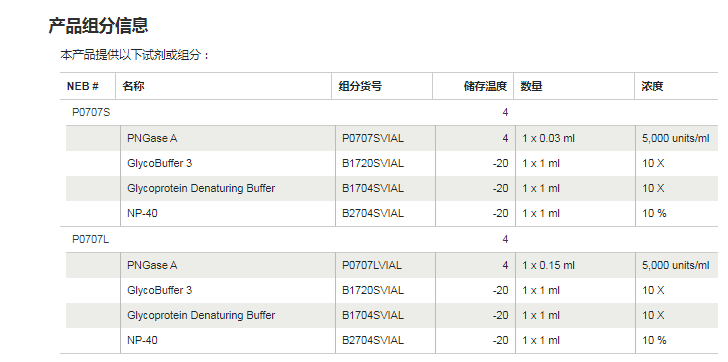The height and width of the screenshot is (362, 728).
Task: Select the P0707L product row
Action: [x=389, y=239]
